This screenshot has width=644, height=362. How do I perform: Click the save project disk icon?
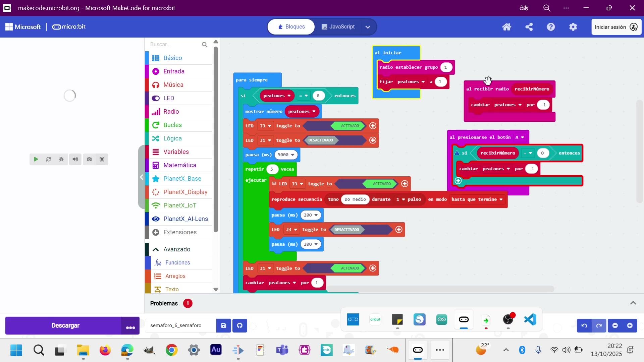pyautogui.click(x=224, y=325)
